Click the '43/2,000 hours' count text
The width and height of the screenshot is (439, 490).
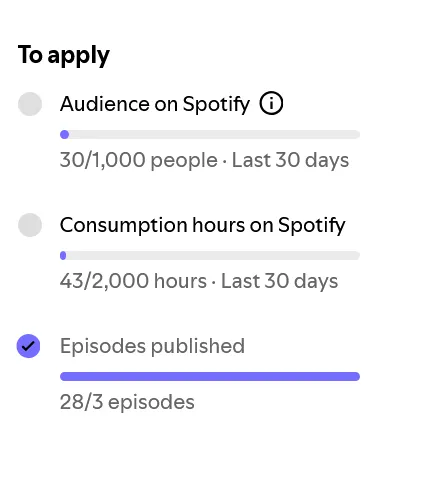(133, 281)
